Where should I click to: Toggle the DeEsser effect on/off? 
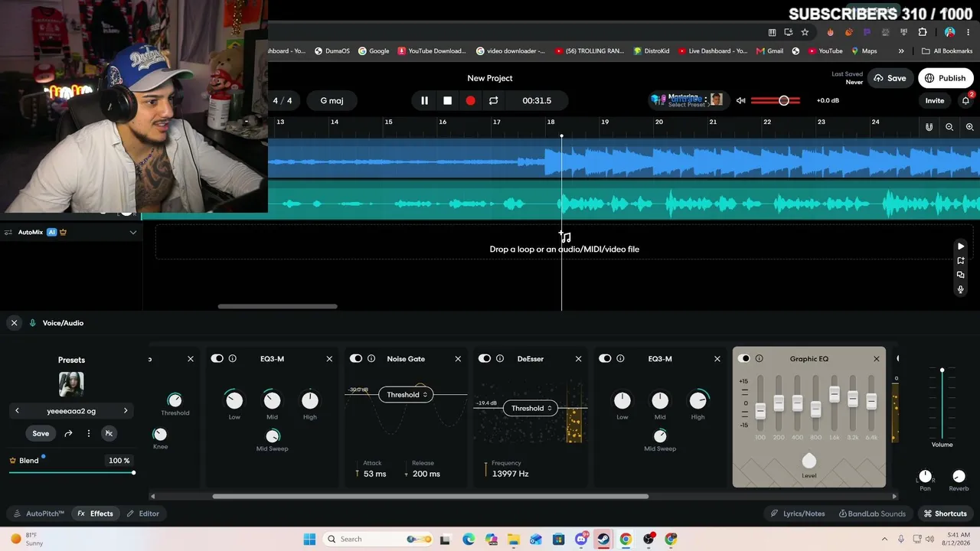click(485, 358)
